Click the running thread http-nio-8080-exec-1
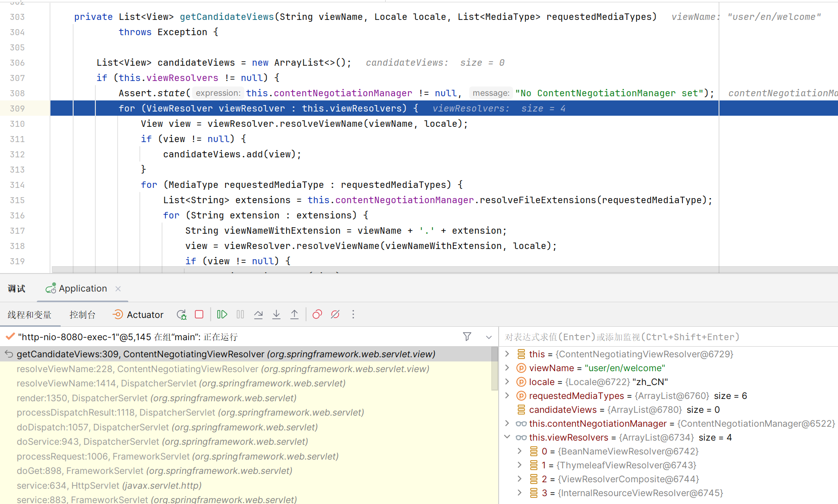The image size is (838, 504). tap(127, 337)
